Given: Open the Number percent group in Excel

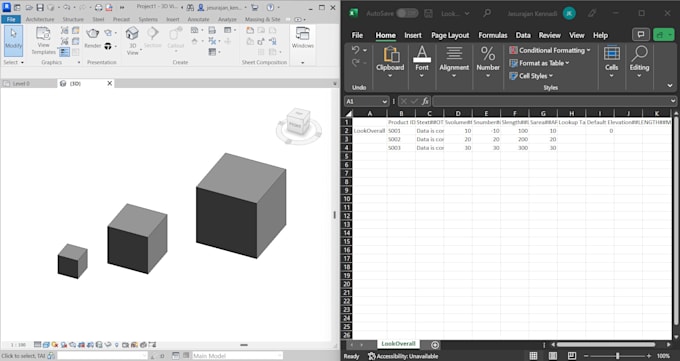Looking at the screenshot, I should click(488, 62).
